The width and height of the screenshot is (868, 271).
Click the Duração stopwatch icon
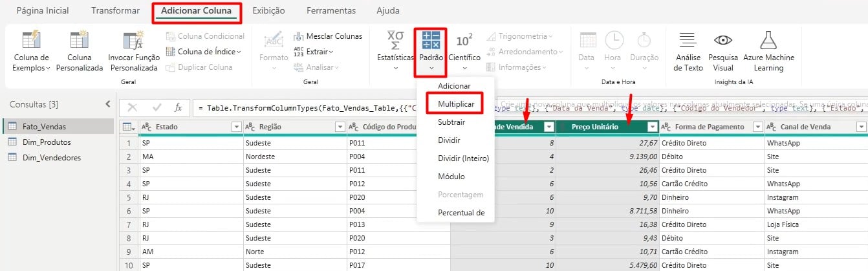click(x=644, y=40)
